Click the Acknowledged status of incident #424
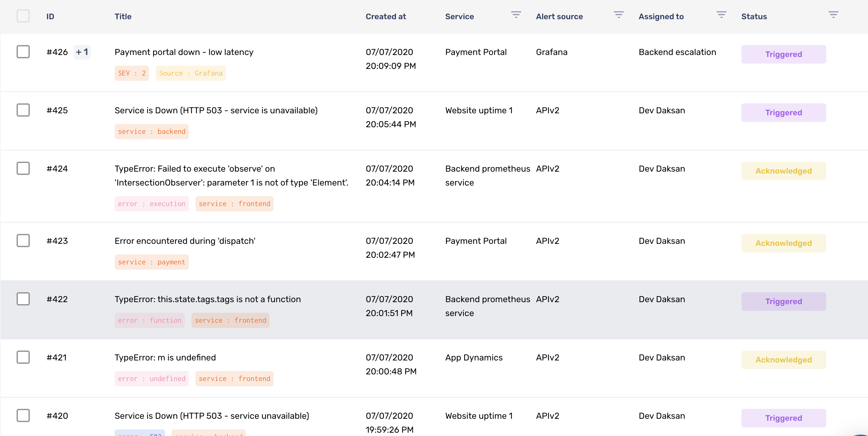This screenshot has height=436, width=868. coord(783,171)
